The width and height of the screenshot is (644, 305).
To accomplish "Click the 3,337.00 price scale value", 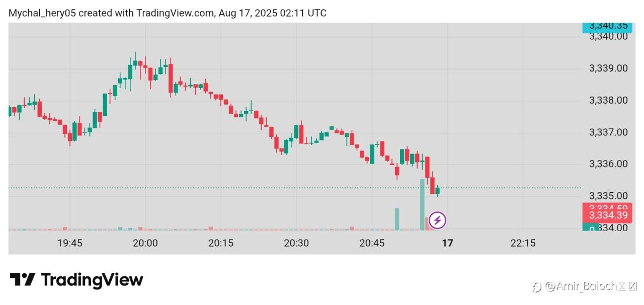I will click(x=608, y=132).
